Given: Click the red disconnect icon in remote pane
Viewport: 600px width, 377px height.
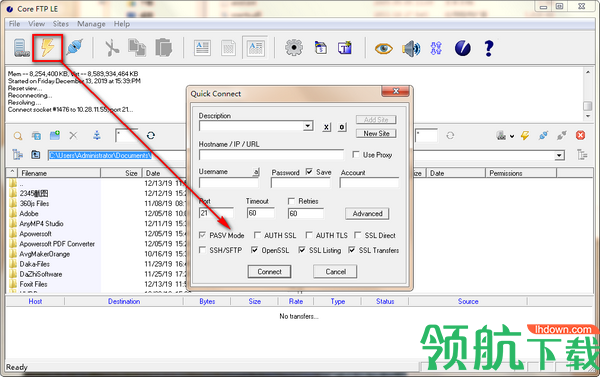Looking at the screenshot, I should [x=580, y=135].
